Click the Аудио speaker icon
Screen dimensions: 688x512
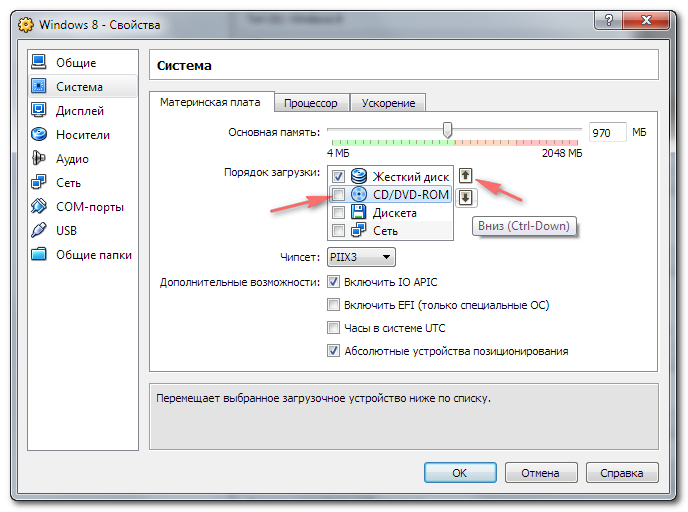click(39, 158)
